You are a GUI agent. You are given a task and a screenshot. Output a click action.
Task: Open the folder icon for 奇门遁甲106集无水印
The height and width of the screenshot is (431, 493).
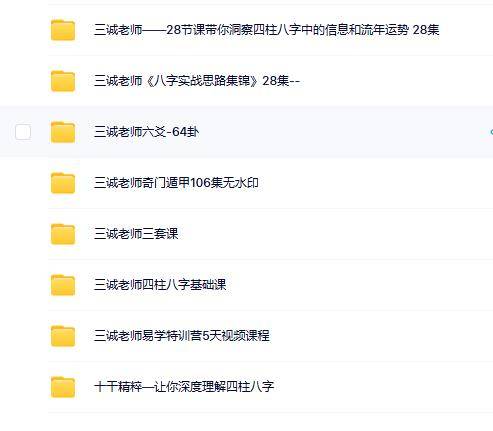click(63, 183)
